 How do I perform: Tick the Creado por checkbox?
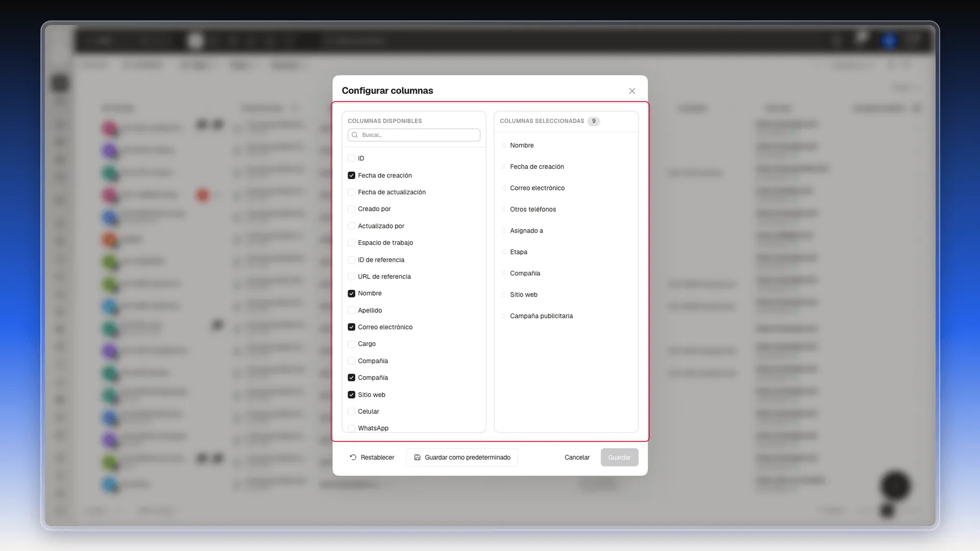[x=352, y=209]
